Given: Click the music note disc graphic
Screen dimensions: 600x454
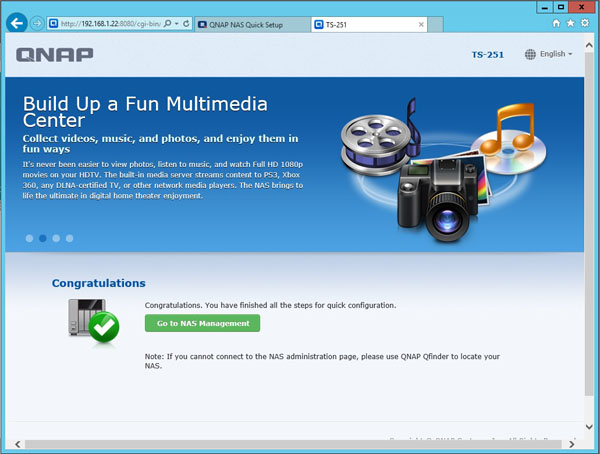Looking at the screenshot, I should tap(509, 140).
